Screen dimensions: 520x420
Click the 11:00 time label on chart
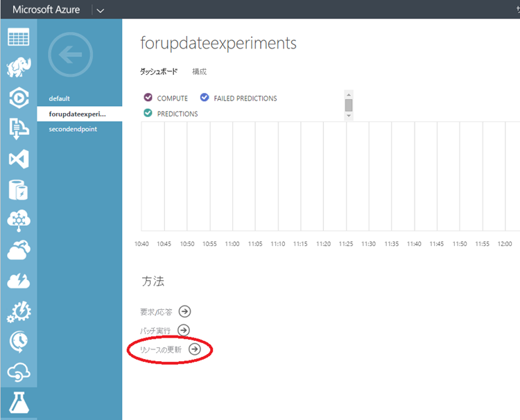(232, 244)
